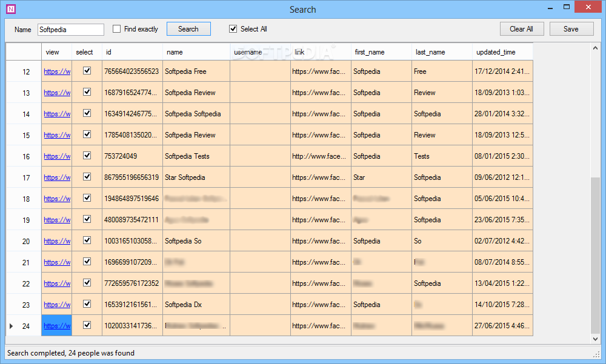This screenshot has width=606, height=364.
Task: Click first_name cell 'Star'
Action: pos(381,177)
